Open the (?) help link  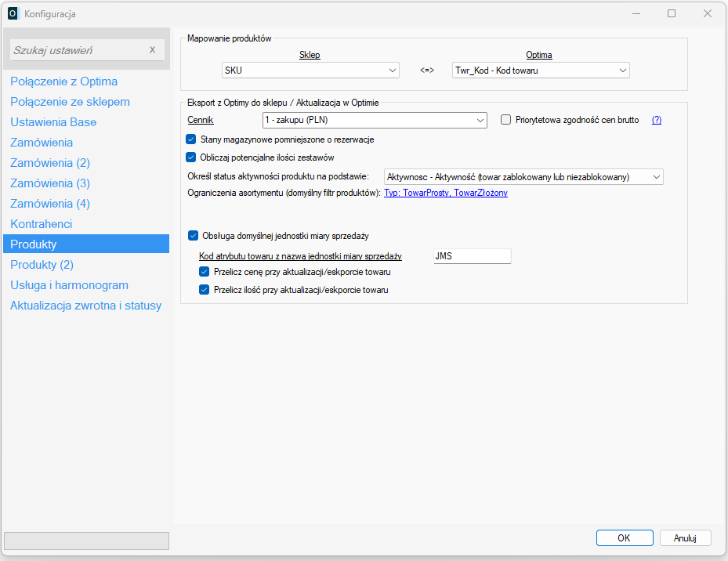657,120
